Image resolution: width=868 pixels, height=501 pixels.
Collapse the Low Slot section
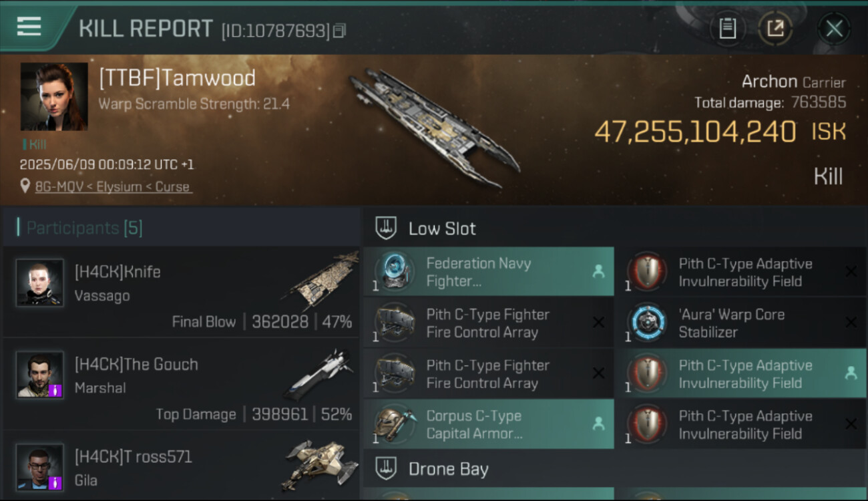point(442,228)
